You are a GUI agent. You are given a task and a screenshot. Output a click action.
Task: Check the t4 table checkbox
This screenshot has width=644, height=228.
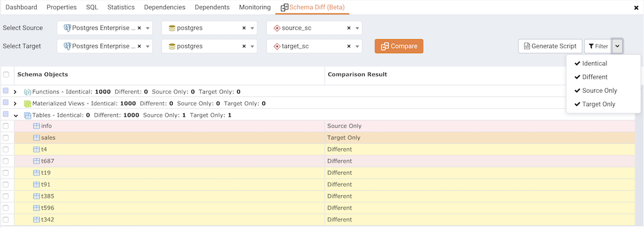pyautogui.click(x=6, y=150)
